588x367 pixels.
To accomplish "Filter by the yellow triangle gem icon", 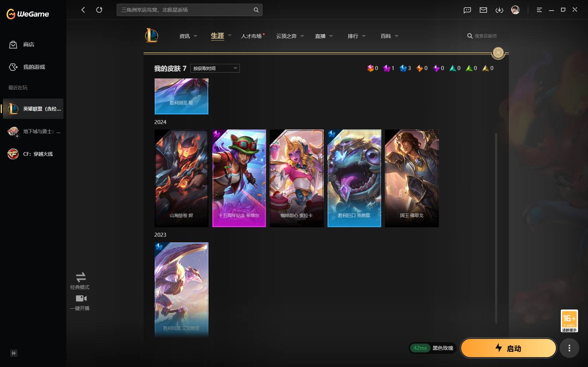I will (x=486, y=68).
